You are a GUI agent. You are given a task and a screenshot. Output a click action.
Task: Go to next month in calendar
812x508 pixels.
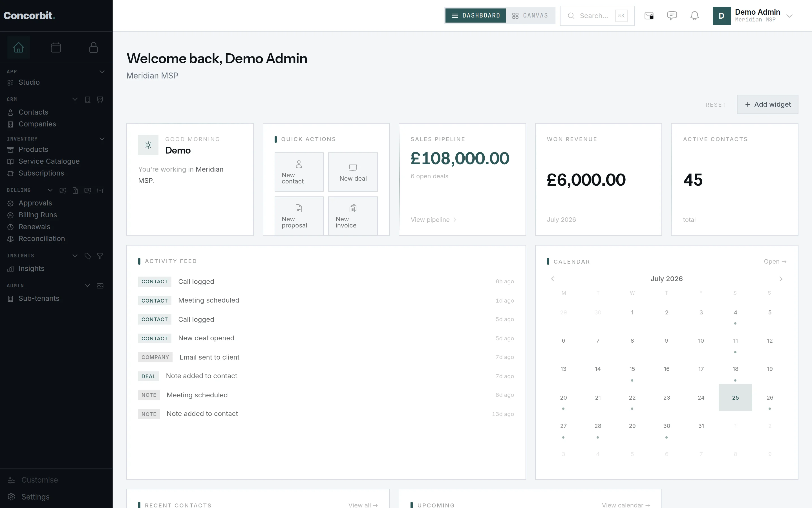click(781, 279)
